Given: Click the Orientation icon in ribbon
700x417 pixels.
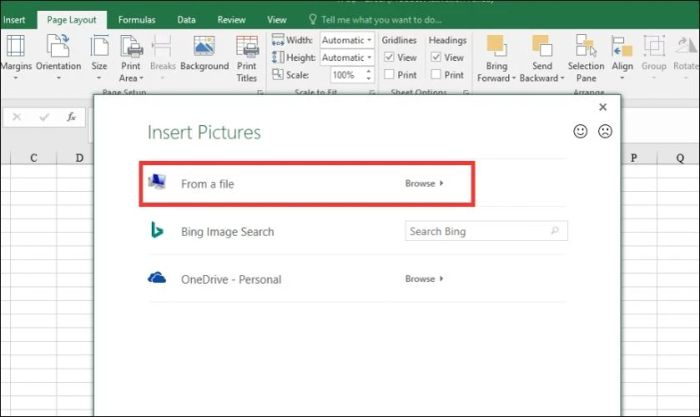Looking at the screenshot, I should tap(58, 47).
